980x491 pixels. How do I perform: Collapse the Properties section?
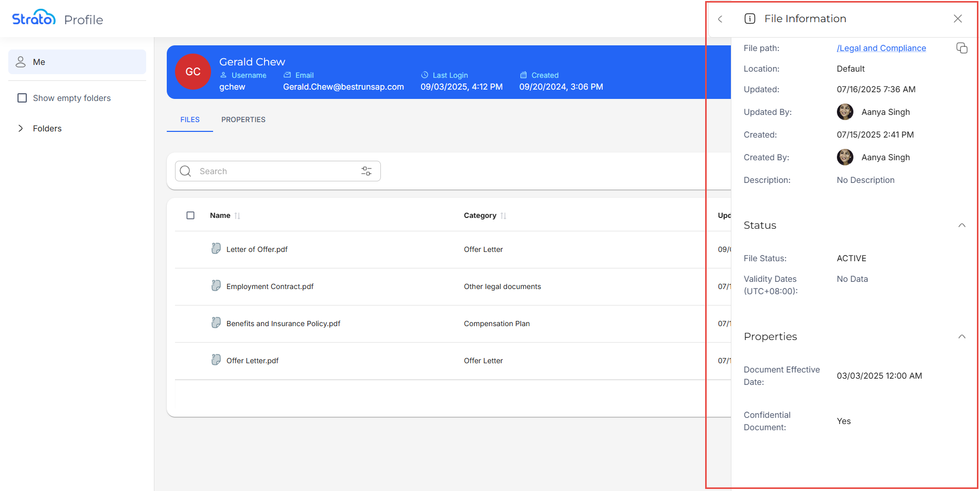point(961,336)
